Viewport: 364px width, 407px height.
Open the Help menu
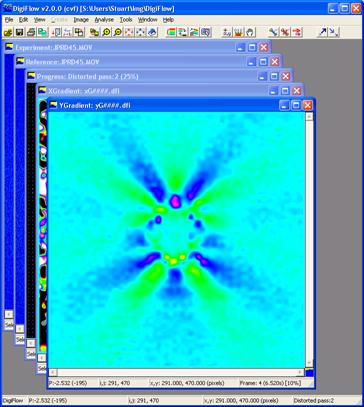point(168,20)
